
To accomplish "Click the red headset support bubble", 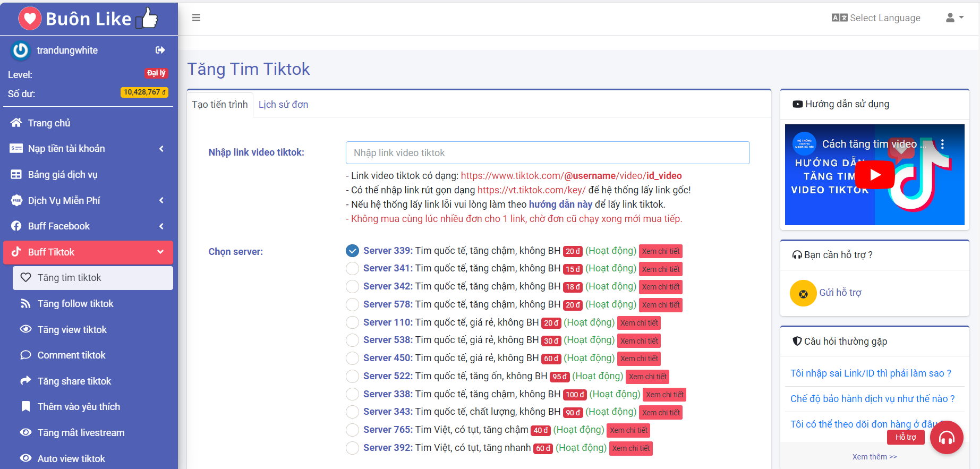I will pos(947,438).
